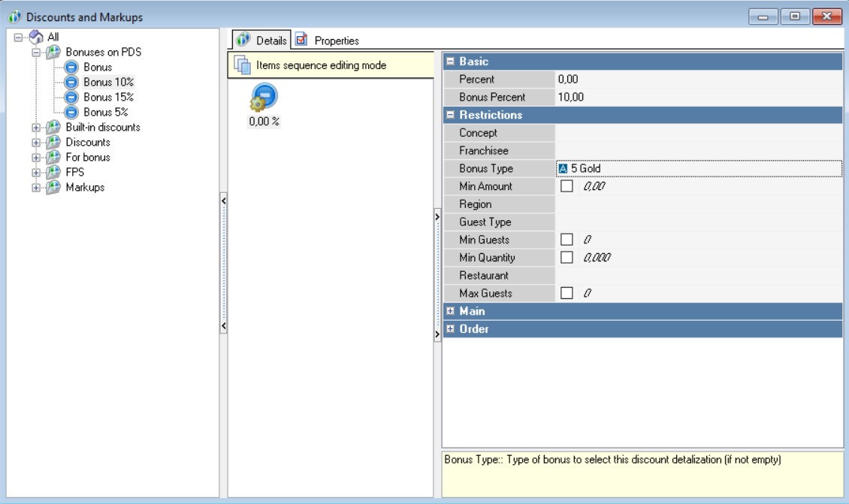The width and height of the screenshot is (849, 504).
Task: Expand the Main property section
Action: coord(450,311)
